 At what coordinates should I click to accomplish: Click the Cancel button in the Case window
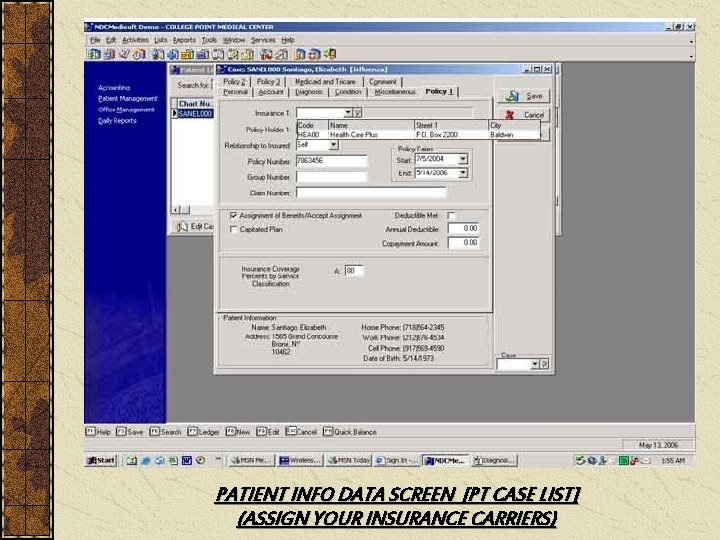[x=524, y=115]
